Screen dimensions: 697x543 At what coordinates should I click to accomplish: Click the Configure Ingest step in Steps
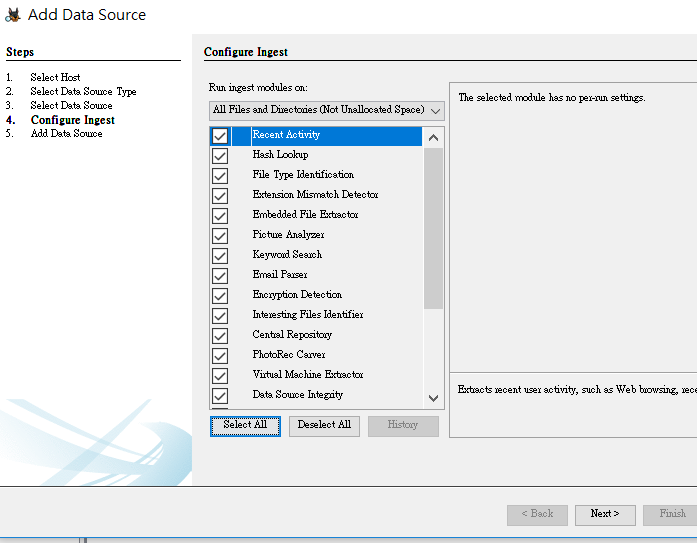73,120
